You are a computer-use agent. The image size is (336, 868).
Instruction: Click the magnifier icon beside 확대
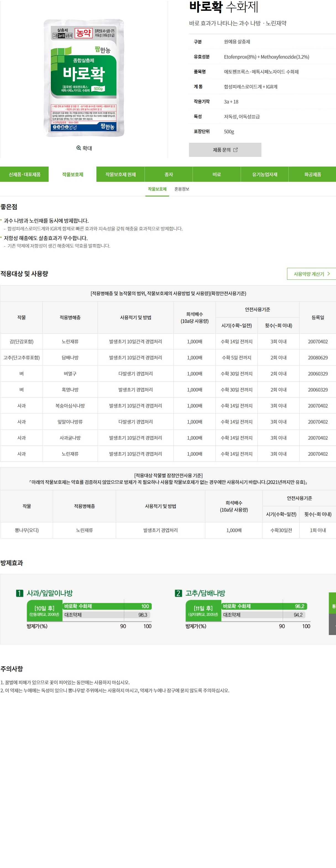tap(79, 148)
